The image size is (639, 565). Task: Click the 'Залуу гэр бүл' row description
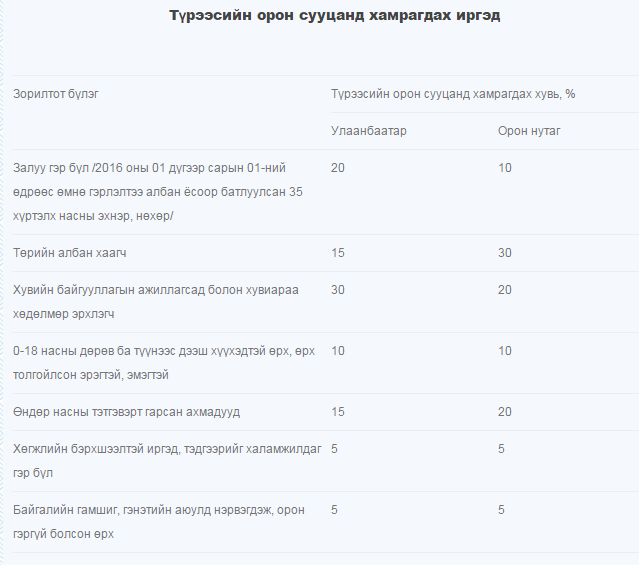[x=158, y=192]
